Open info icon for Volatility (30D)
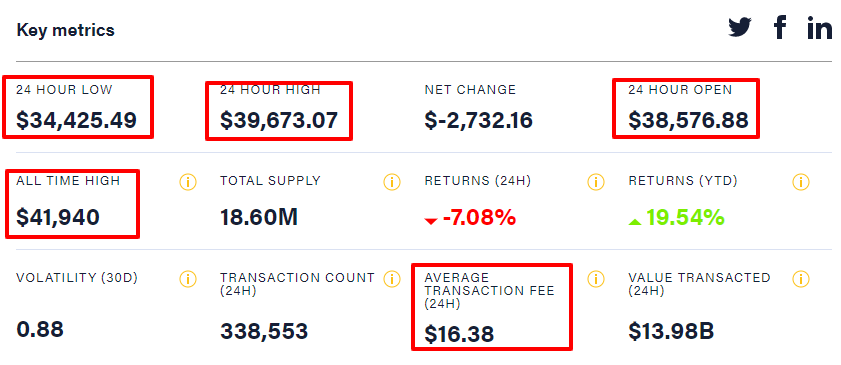This screenshot has width=841, height=365. tap(188, 279)
